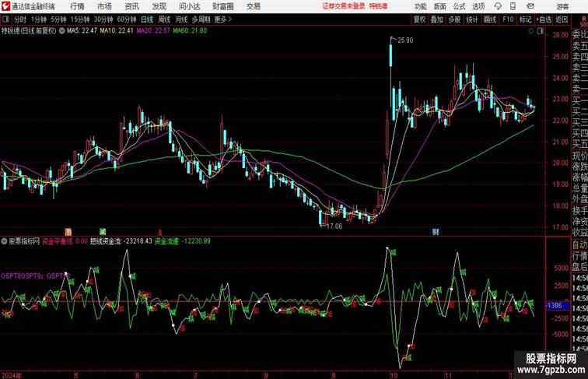This screenshot has height=379, width=588.
Task: Click the 标记 mark button
Action: (525, 19)
